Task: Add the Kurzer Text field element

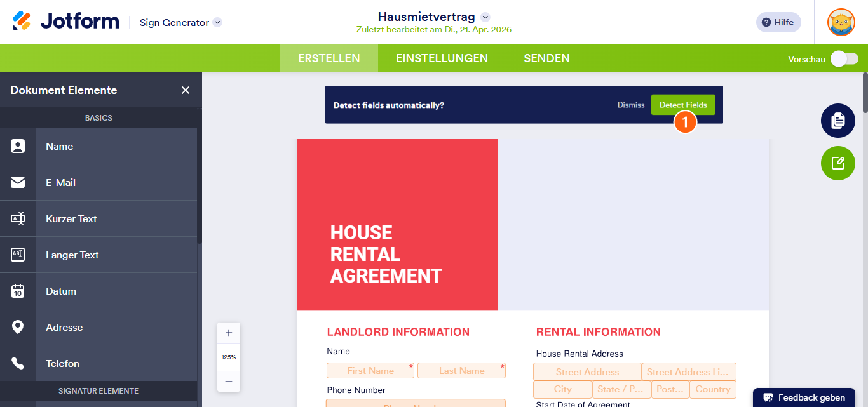Action: click(x=71, y=219)
